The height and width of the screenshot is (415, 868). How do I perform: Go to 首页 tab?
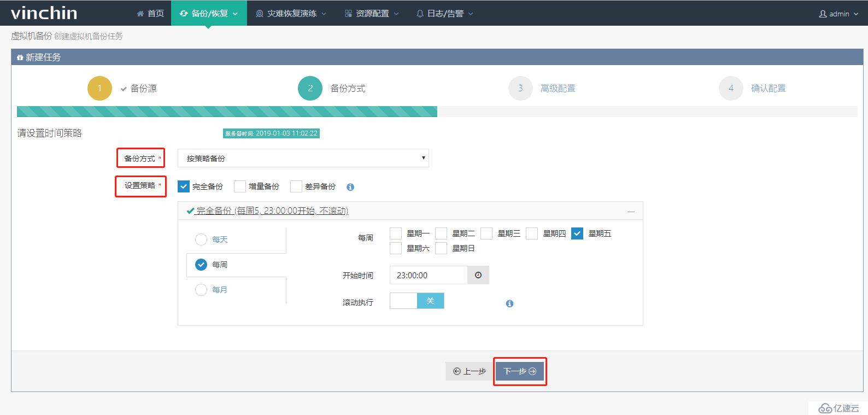(150, 13)
